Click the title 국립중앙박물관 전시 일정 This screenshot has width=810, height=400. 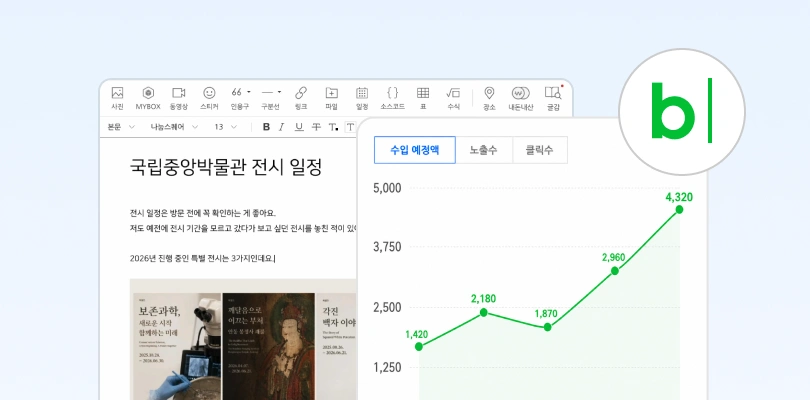(x=226, y=167)
